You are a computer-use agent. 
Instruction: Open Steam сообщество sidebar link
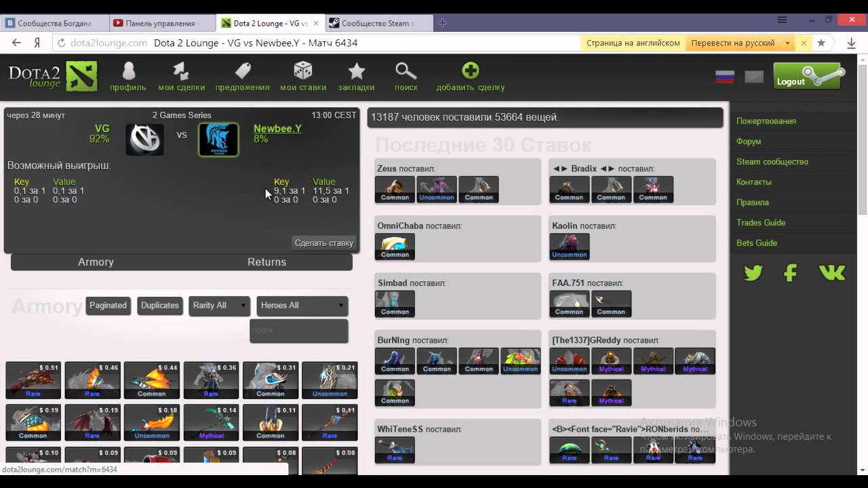click(x=772, y=162)
